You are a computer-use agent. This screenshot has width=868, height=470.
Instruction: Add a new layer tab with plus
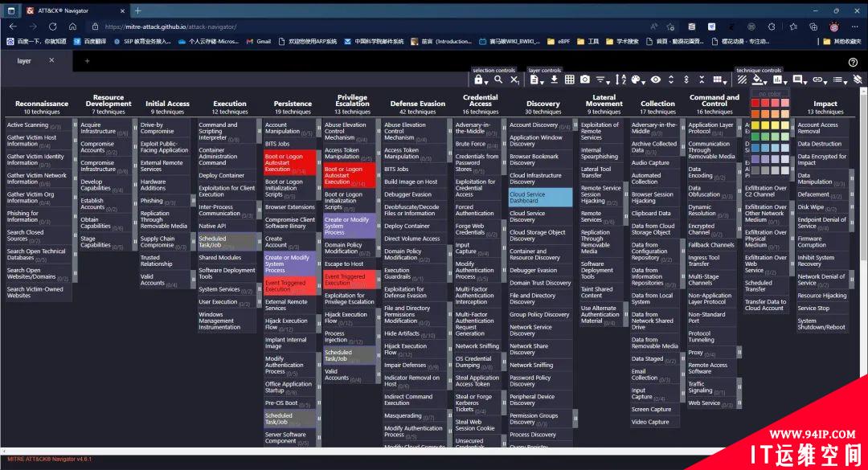point(87,61)
